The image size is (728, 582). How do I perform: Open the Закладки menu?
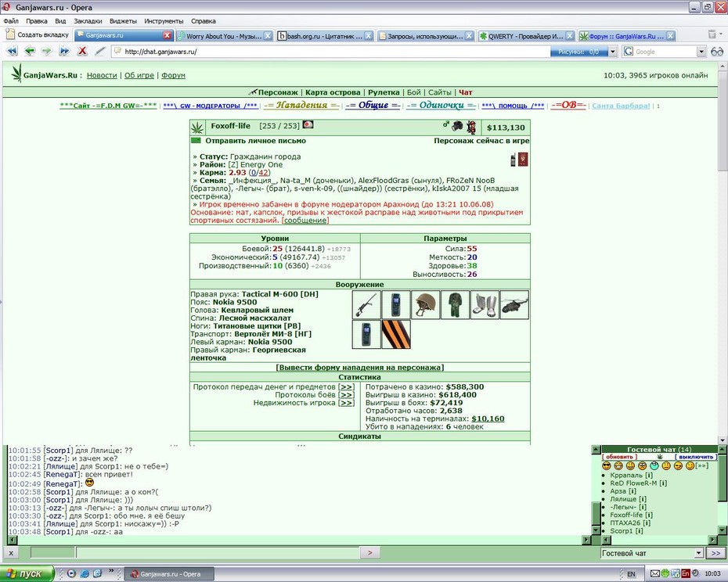88,21
